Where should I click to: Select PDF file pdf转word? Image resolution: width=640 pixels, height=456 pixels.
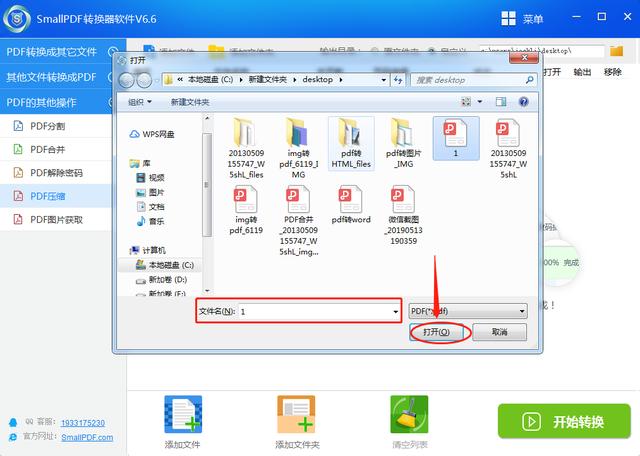(x=351, y=205)
